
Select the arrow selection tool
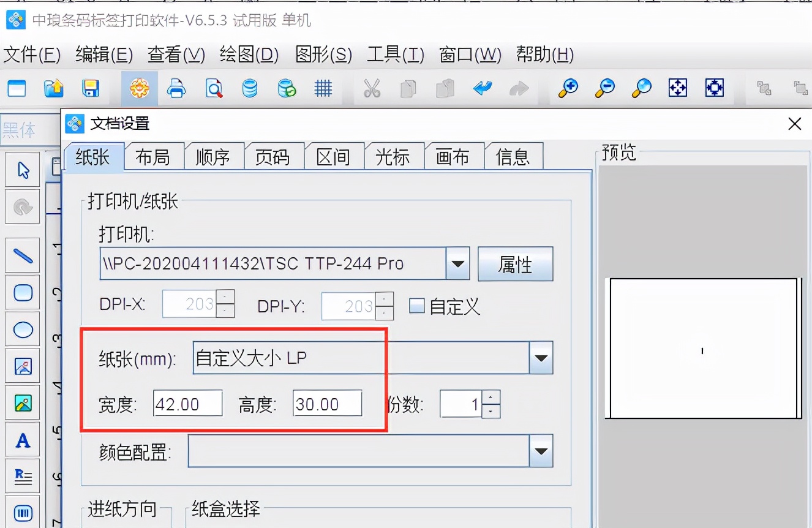pos(22,170)
